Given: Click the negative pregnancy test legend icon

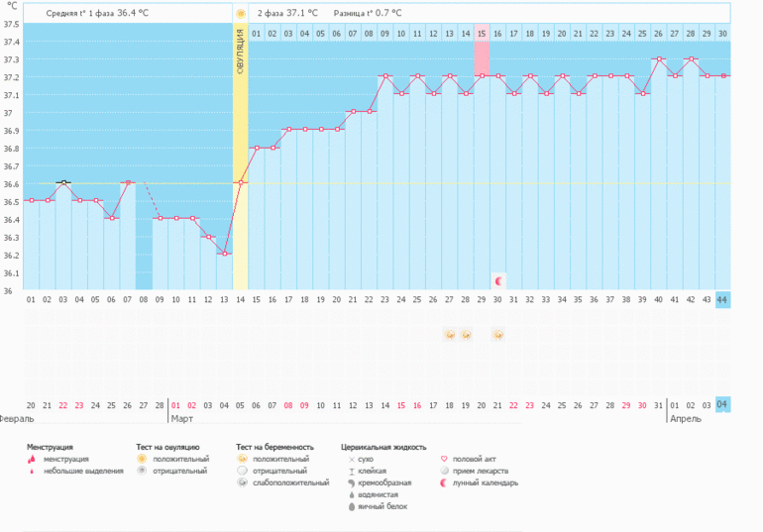Looking at the screenshot, I should (x=242, y=471).
